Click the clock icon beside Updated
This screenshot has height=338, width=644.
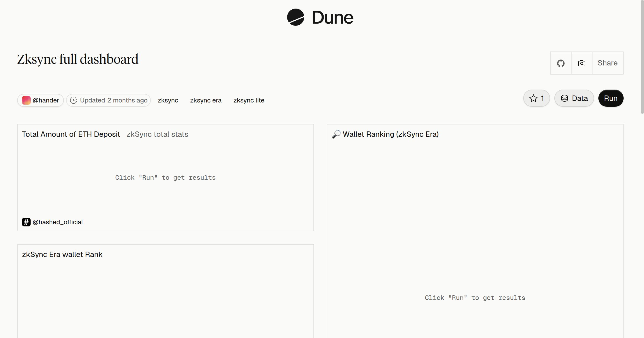(74, 100)
